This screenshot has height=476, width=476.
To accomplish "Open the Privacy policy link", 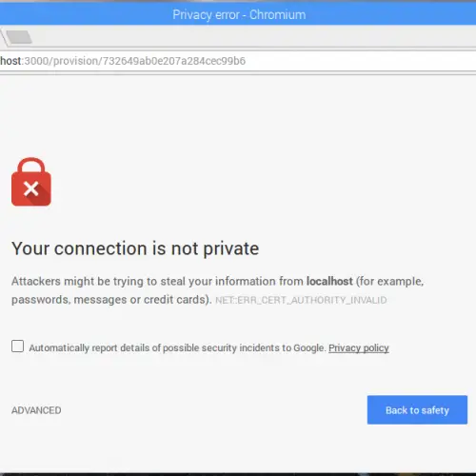I will [x=359, y=347].
